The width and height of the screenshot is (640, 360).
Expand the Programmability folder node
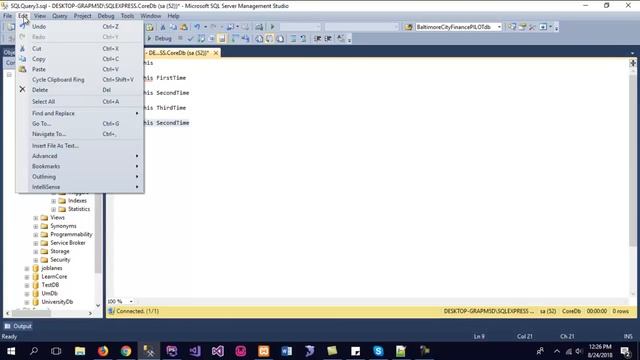coord(36,235)
